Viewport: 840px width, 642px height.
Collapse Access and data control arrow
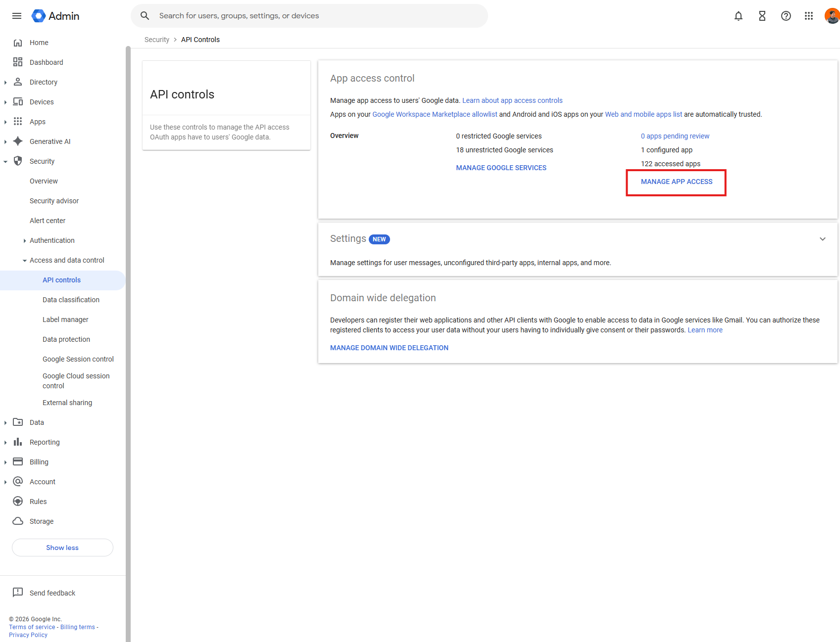[25, 261]
